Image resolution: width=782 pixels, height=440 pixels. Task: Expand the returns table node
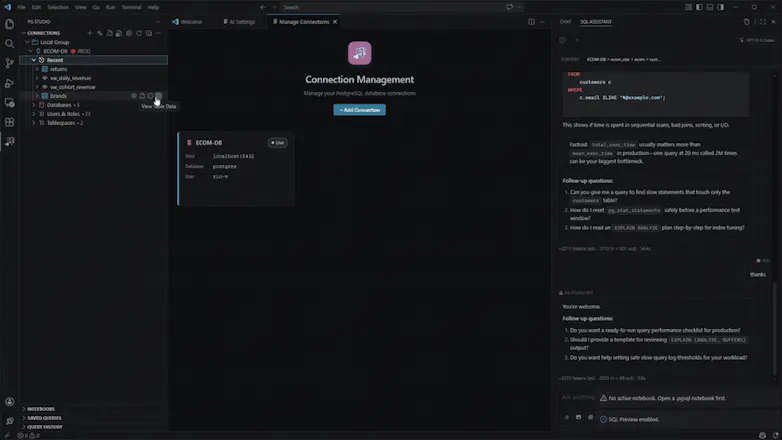[x=37, y=69]
